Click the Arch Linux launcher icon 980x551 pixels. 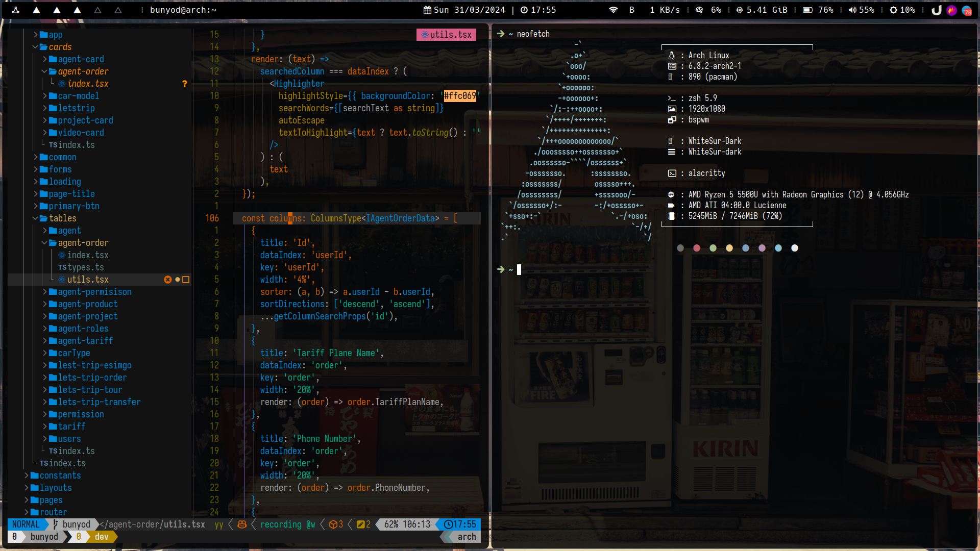pos(16,10)
